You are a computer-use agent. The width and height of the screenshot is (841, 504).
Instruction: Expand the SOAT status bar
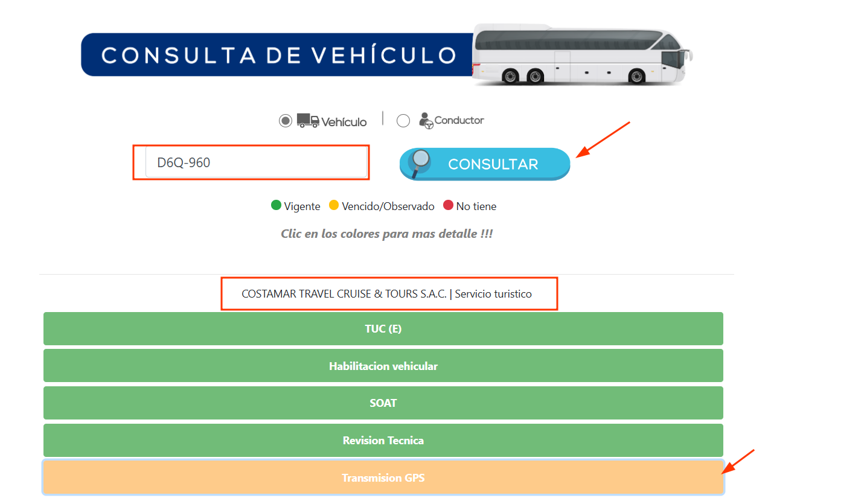[383, 403]
